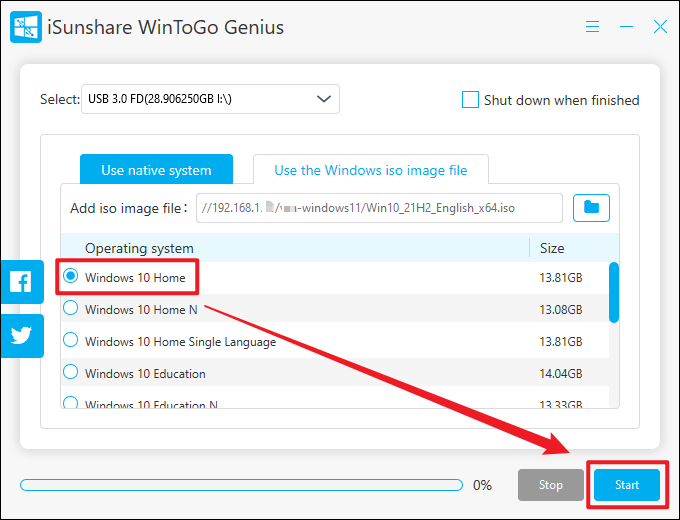
Task: Click the Size column header
Action: point(552,248)
